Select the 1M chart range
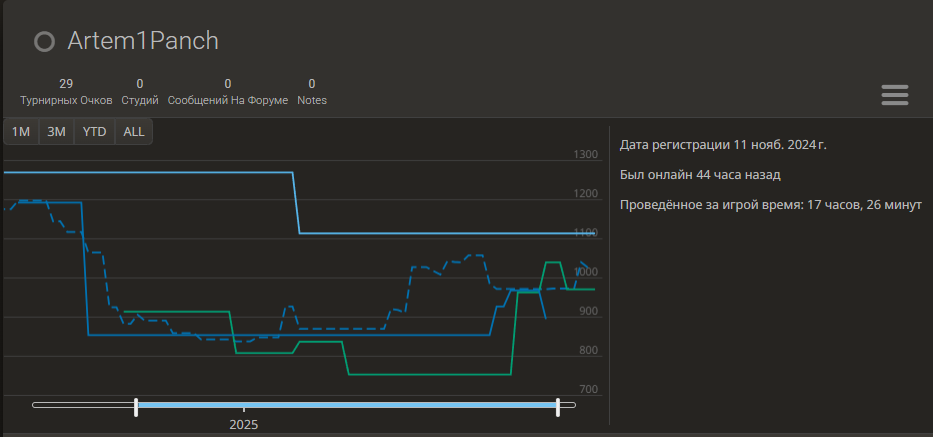The width and height of the screenshot is (933, 437). [x=21, y=132]
